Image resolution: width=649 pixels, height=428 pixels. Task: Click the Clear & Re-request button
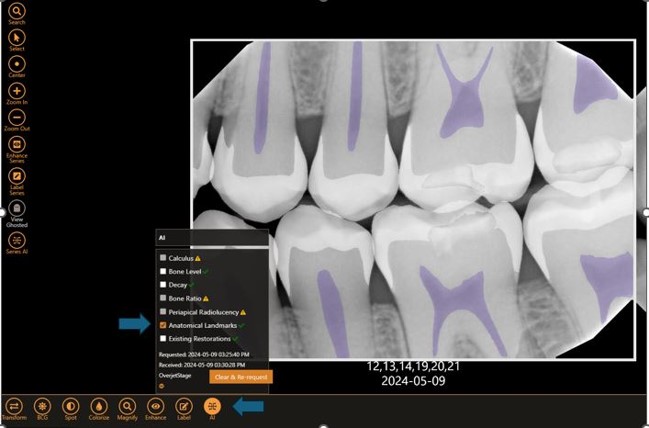[241, 377]
